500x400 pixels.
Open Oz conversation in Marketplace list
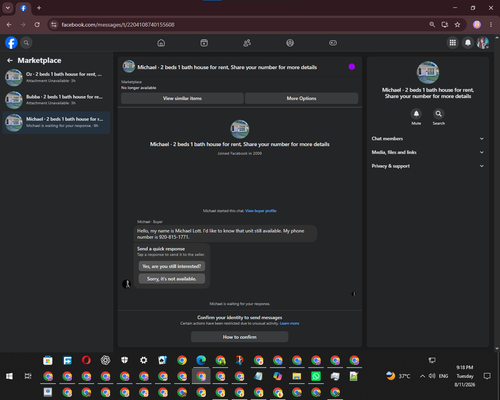point(56,77)
